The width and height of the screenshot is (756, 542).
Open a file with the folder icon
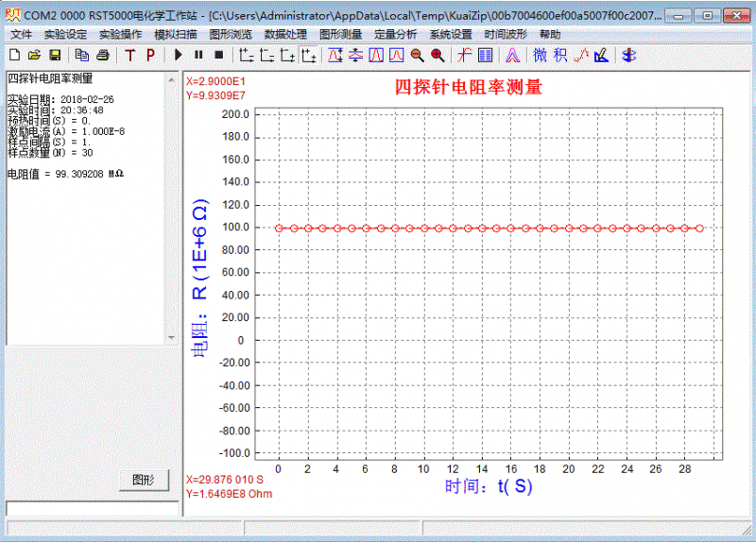[34, 55]
